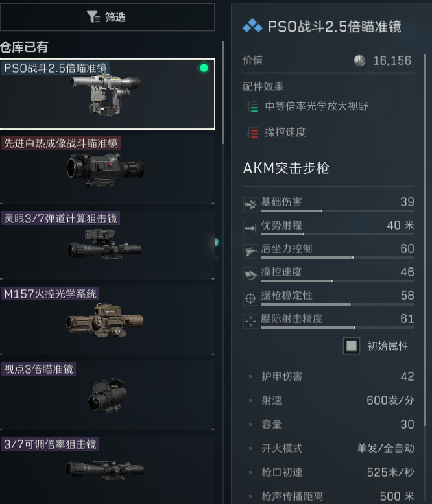The width and height of the screenshot is (432, 504).
Task: Click the blue diamond rarity icon by PSO title
Action: [252, 26]
